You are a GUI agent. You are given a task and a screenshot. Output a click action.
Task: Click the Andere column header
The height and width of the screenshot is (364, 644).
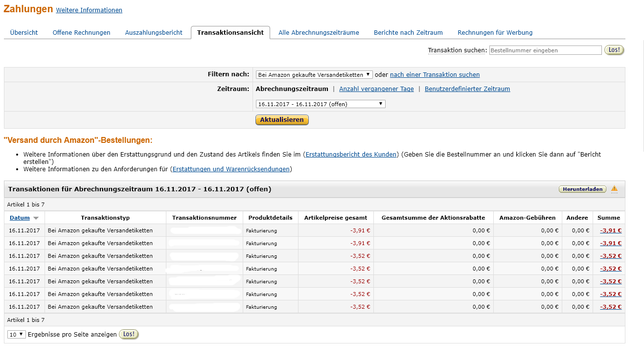tap(577, 218)
